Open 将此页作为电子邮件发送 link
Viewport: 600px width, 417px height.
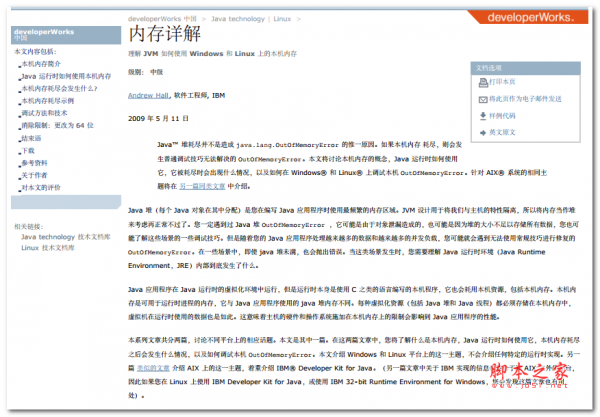click(525, 99)
